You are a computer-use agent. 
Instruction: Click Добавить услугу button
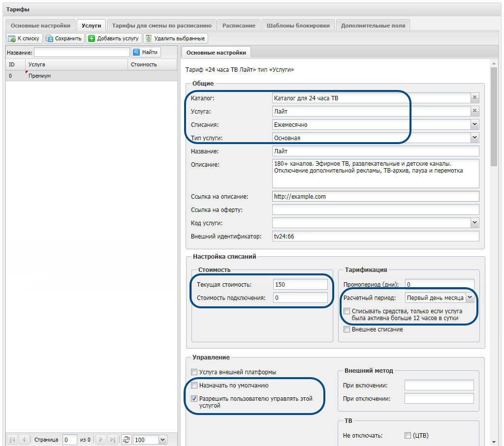(114, 38)
